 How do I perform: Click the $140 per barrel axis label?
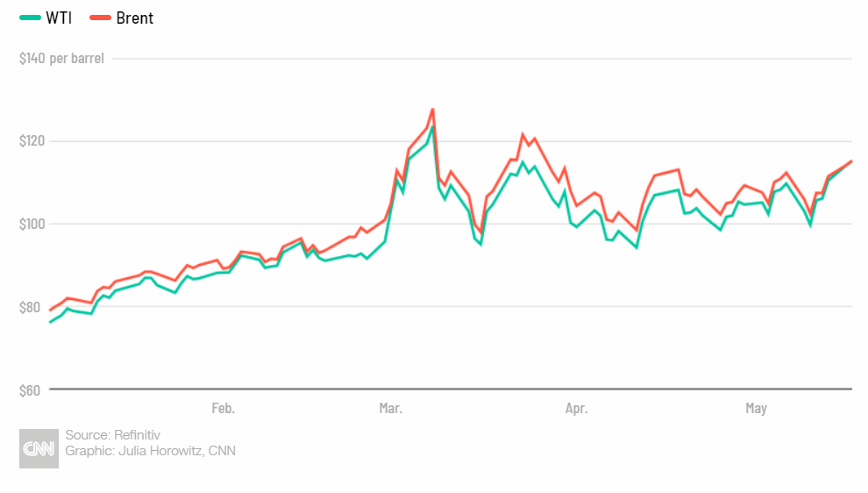coord(61,59)
